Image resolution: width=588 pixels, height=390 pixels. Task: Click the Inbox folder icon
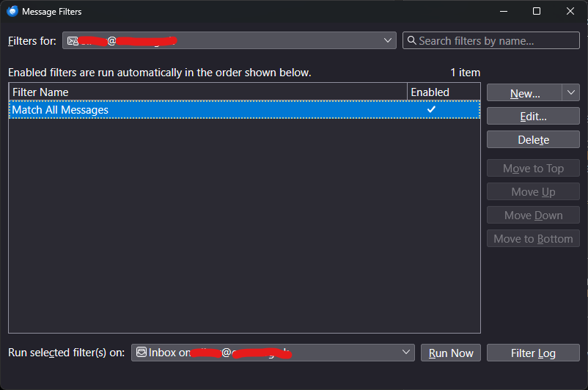142,353
